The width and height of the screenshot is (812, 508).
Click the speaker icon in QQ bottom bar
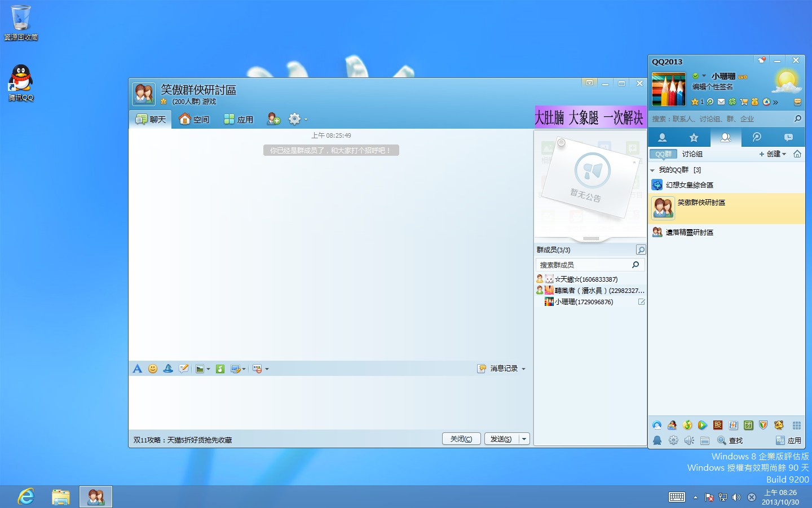click(x=689, y=440)
